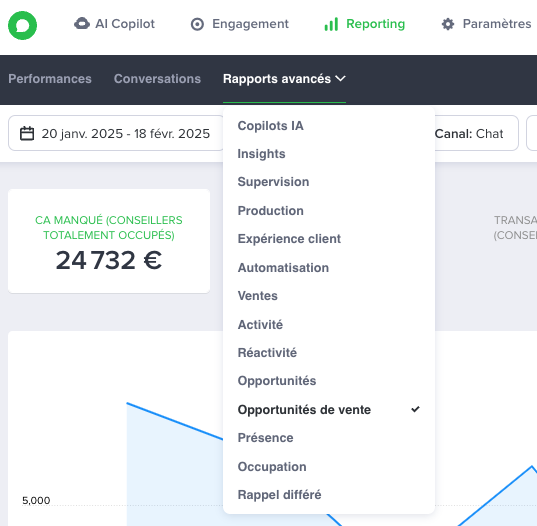Open the date range picker
This screenshot has height=526, width=537.
[116, 133]
